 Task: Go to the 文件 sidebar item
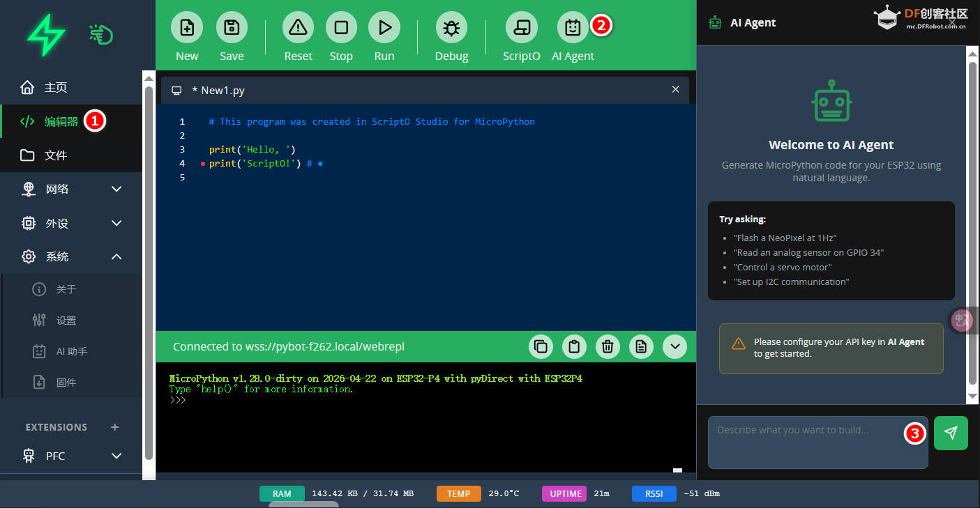point(56,155)
